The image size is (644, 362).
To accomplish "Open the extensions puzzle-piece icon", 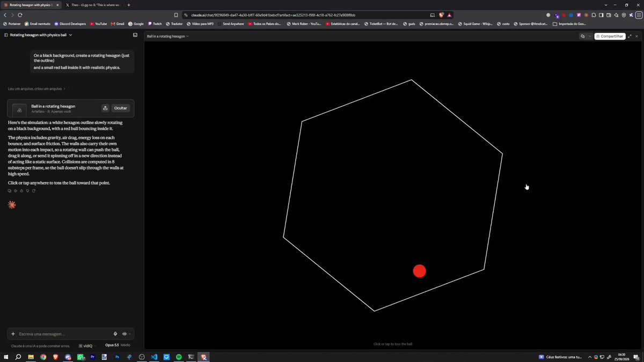I will pos(594,15).
